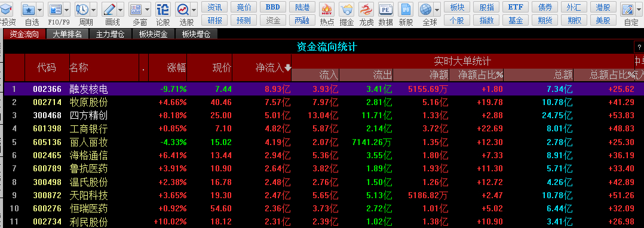Click the 预测 button
Image resolution: width=644 pixels, height=228 pixels.
click(x=244, y=20)
